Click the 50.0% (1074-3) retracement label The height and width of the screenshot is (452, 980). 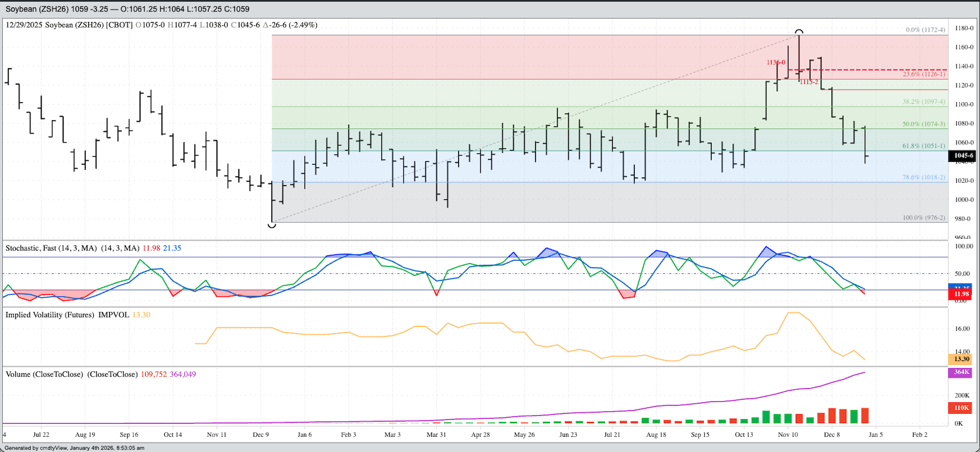tap(924, 124)
